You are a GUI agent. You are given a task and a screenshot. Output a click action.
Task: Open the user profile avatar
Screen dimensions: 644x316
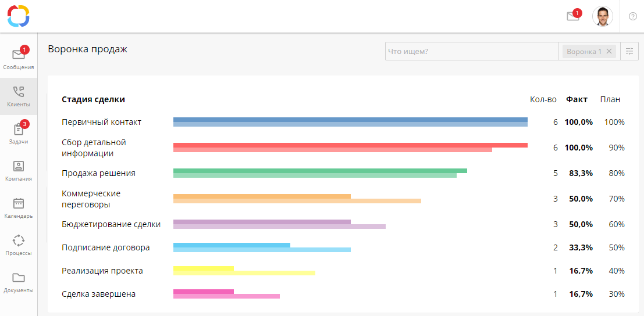(602, 16)
